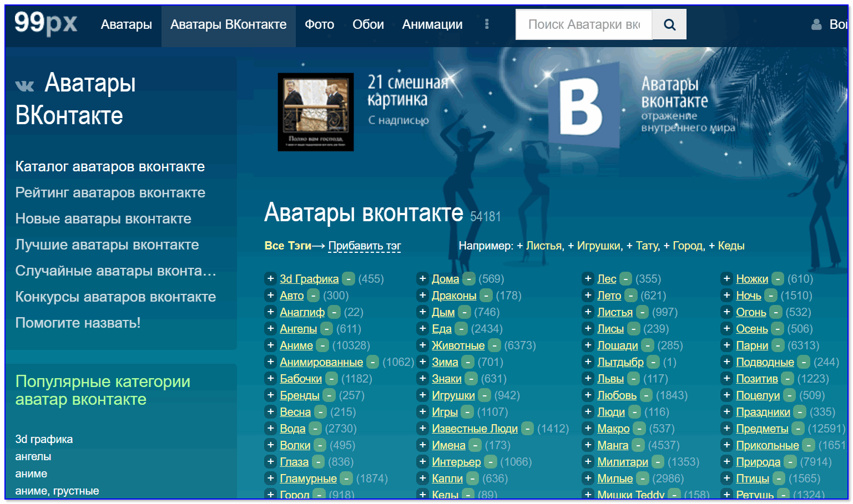Open Лучшие аватары вконтакте link

coord(107,245)
